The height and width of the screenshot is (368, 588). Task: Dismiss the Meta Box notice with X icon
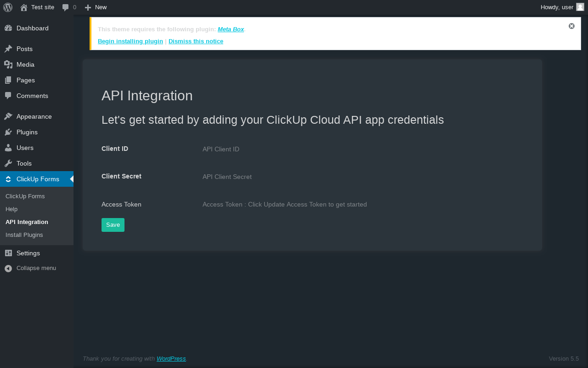tap(571, 26)
